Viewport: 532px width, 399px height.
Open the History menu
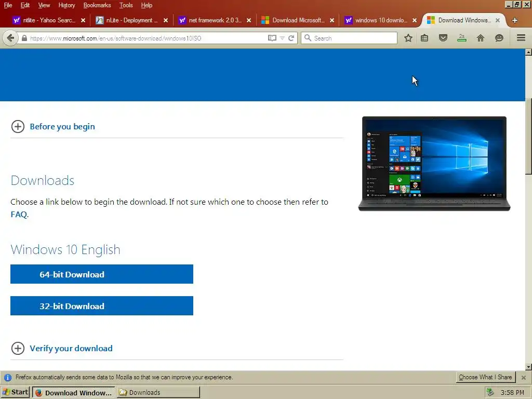pos(66,5)
